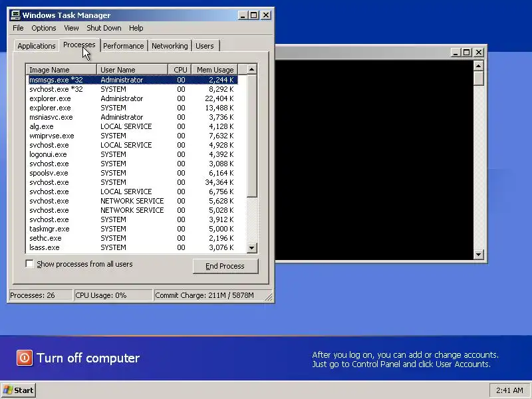Open the Help menu
The image size is (532, 399).
[x=136, y=28]
